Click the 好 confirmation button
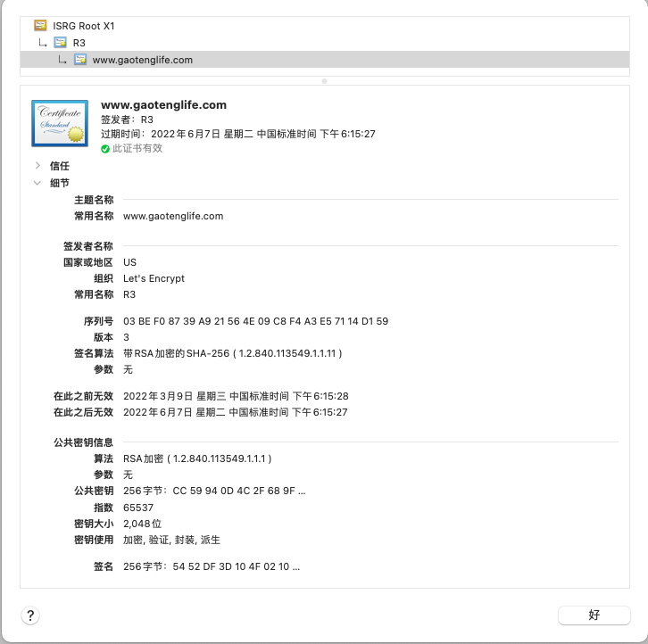648x644 pixels. point(594,615)
